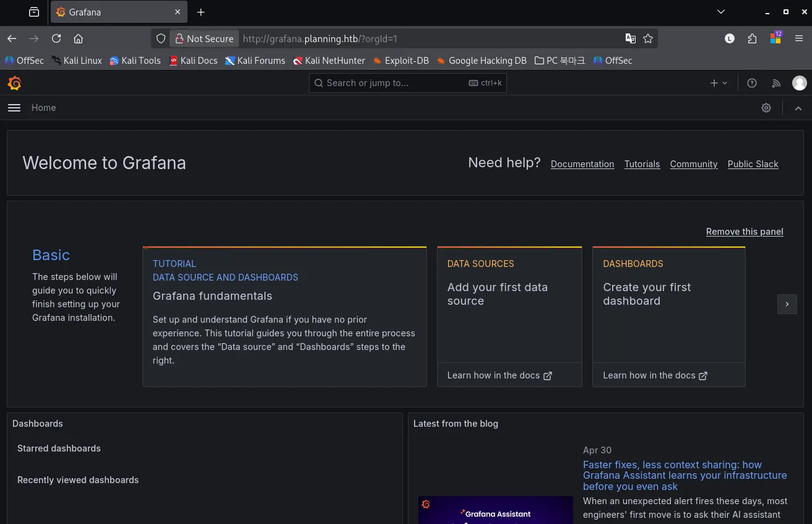
Task: Click Remove this panel
Action: pyautogui.click(x=745, y=232)
